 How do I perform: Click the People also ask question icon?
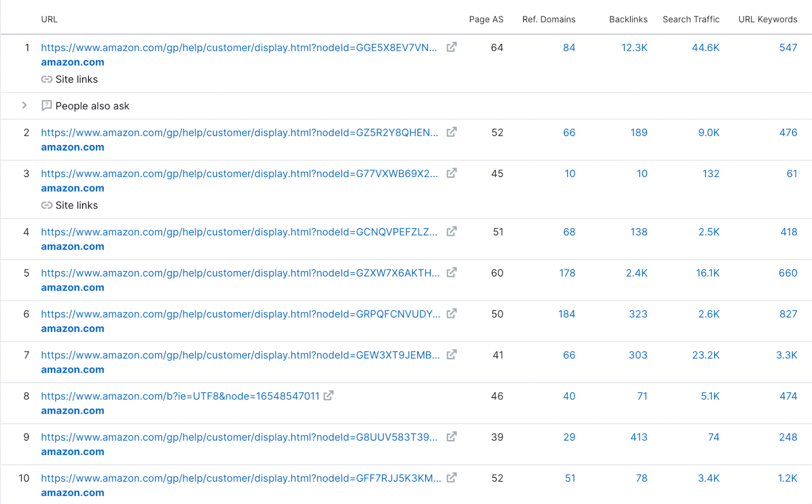coord(47,105)
